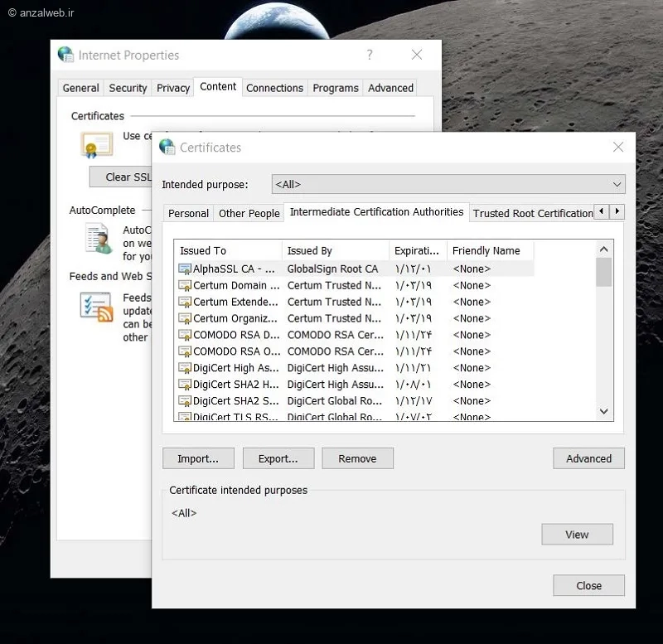Click Certum Trusted N... issuer of Certum Domain row

(x=334, y=285)
